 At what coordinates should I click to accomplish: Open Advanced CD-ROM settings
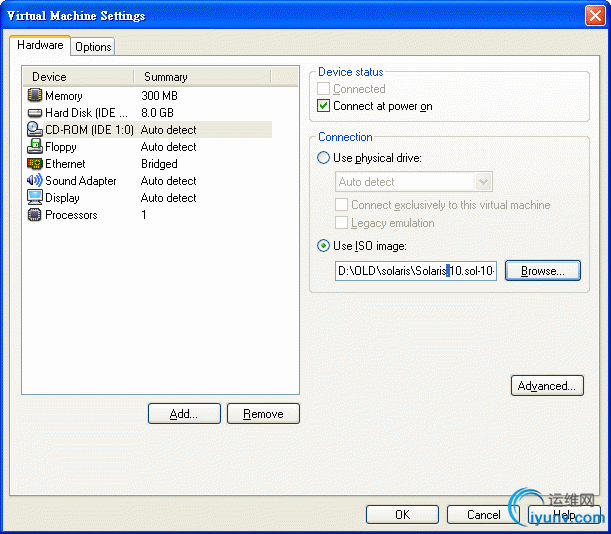[x=547, y=385]
